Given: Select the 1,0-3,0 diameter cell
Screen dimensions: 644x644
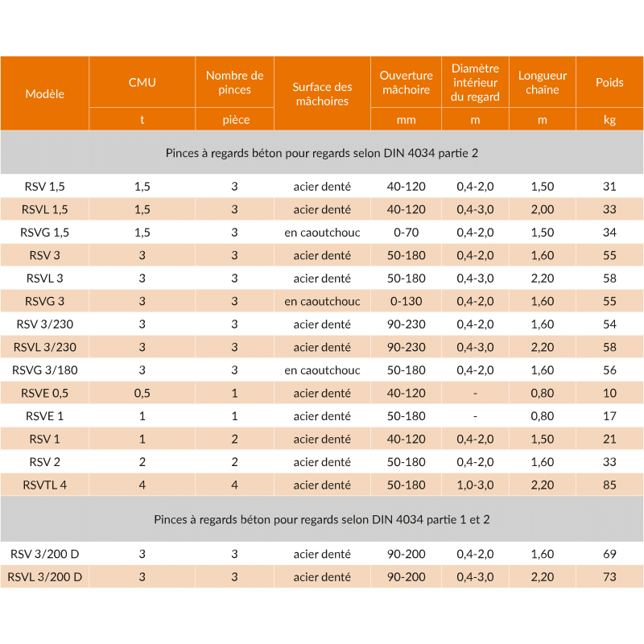Looking at the screenshot, I should pos(475,485).
